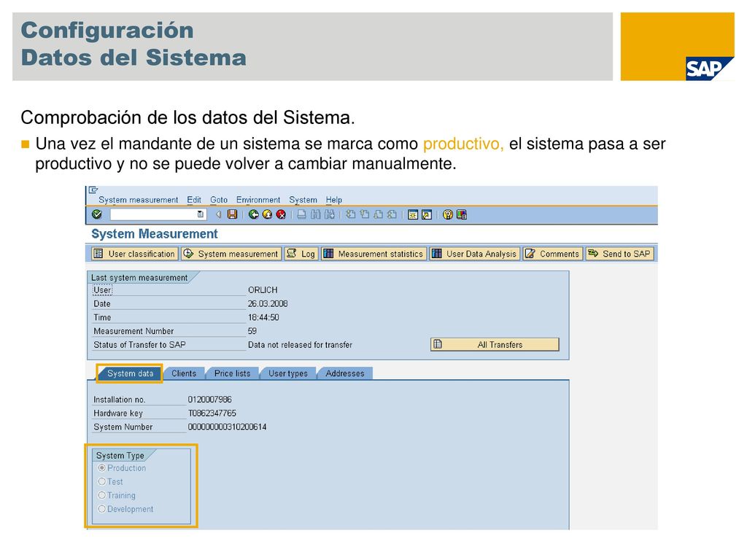Click the Find binoculars icon
The image size is (747, 560).
(315, 215)
